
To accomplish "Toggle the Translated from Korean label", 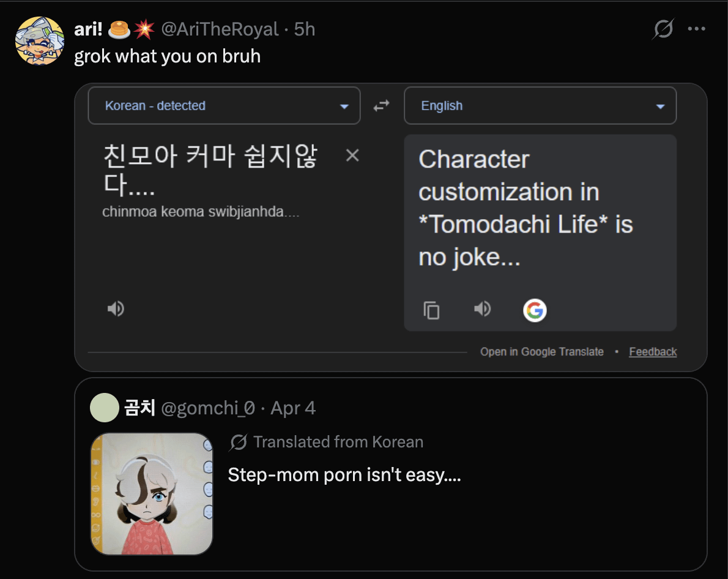I will click(x=338, y=442).
